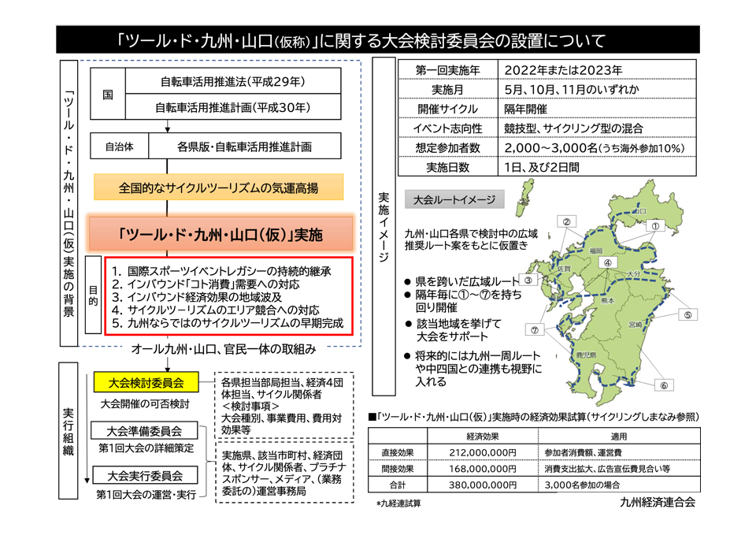
Task: Click the 熊本 label on the map
Action: pos(607,300)
